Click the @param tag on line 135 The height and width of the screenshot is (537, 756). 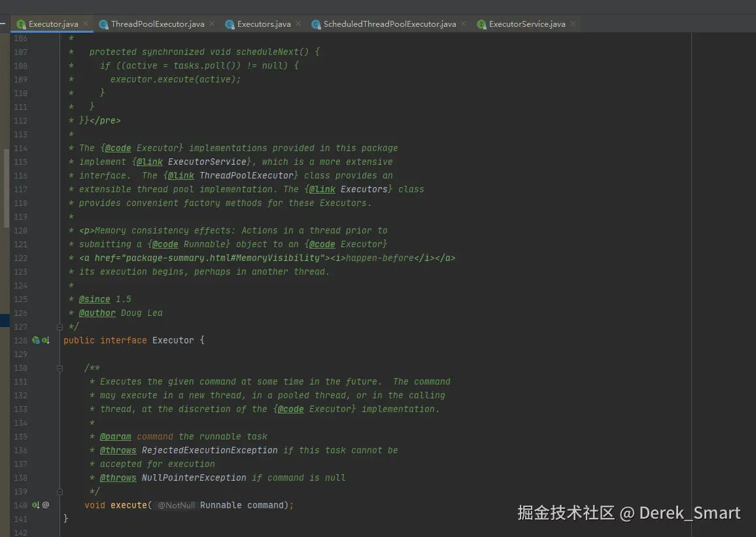[x=115, y=437]
